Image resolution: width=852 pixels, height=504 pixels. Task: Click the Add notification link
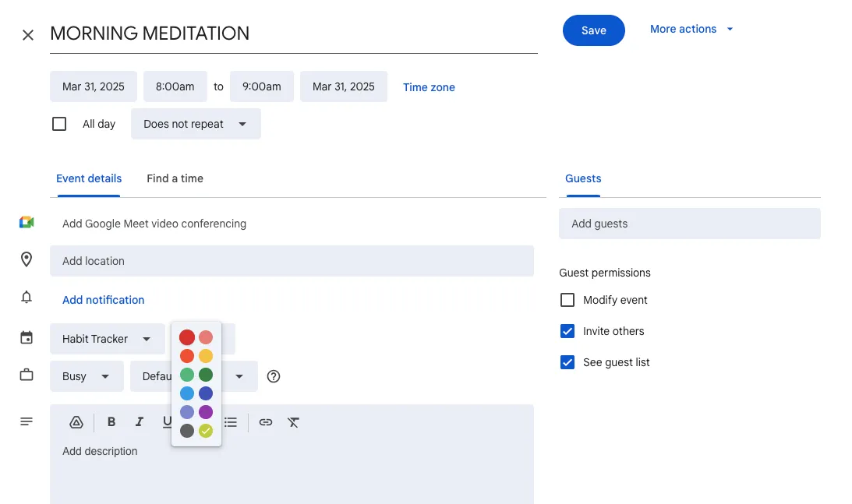click(x=103, y=300)
